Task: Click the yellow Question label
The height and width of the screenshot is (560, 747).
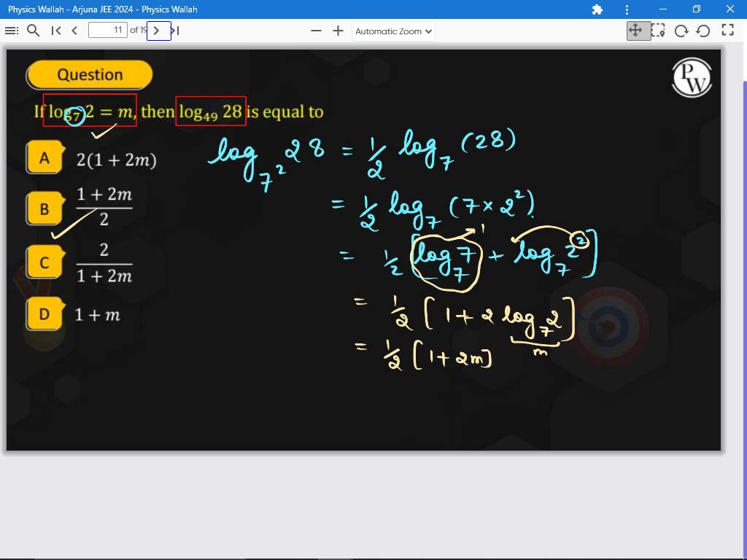Action: [90, 75]
